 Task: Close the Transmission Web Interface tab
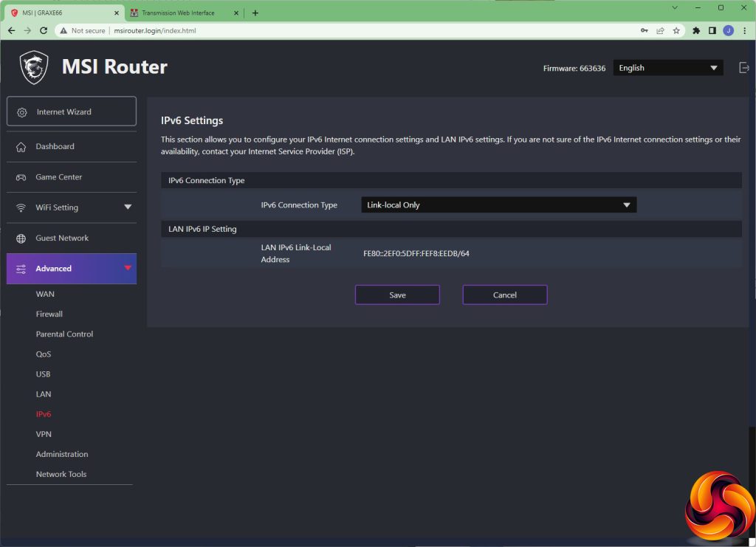click(236, 13)
